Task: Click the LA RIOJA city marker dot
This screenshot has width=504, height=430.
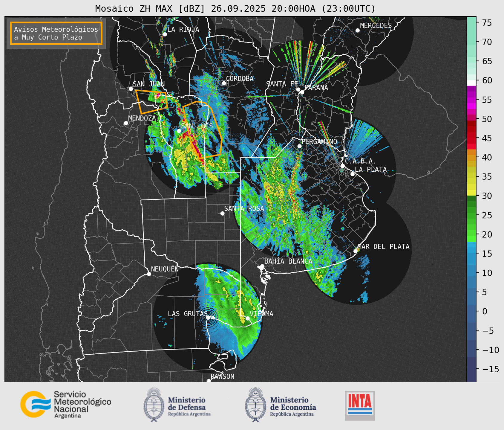Action: (165, 34)
